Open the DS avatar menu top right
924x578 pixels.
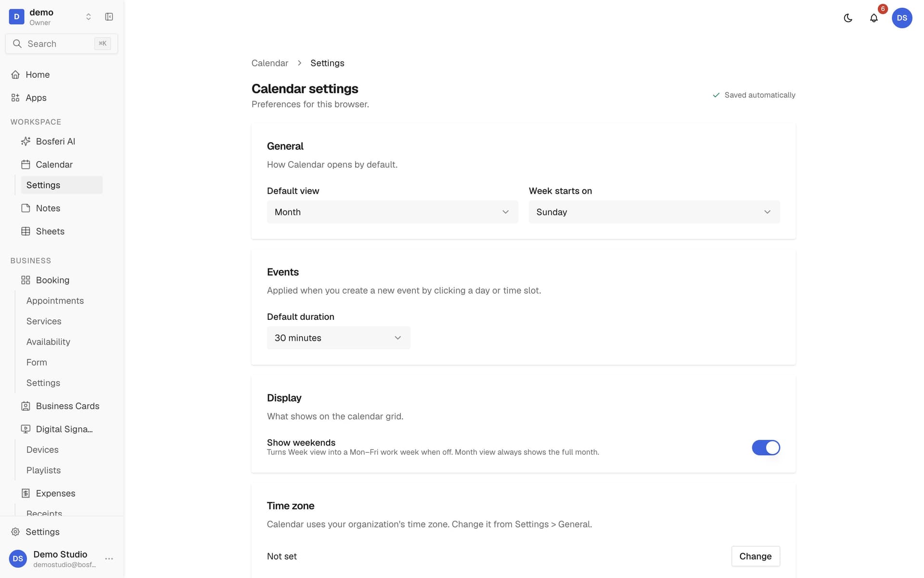click(x=902, y=18)
